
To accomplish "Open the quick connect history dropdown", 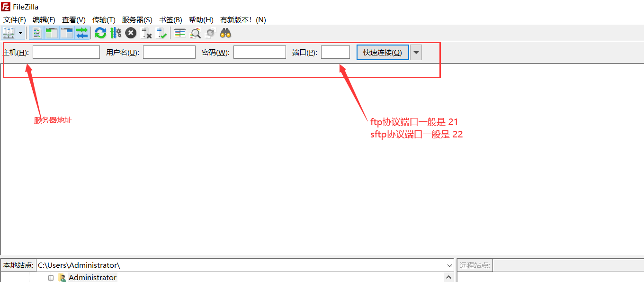I will point(416,52).
